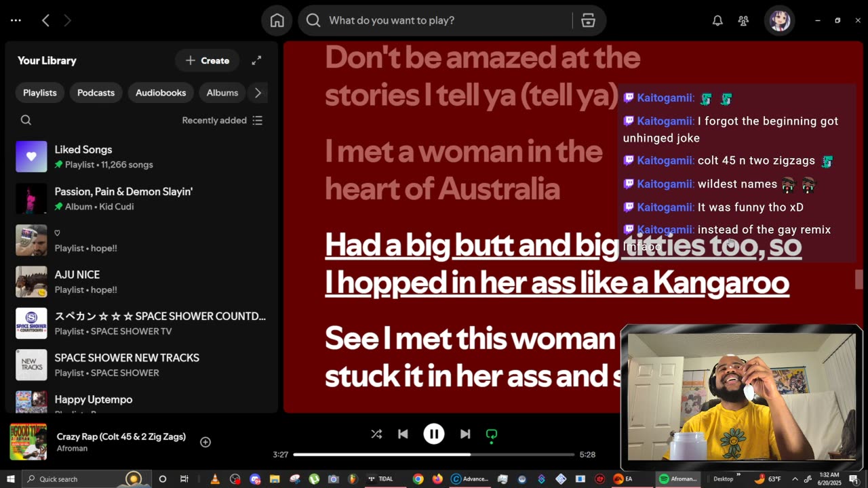Collapse the Your Library heading

[x=47, y=60]
